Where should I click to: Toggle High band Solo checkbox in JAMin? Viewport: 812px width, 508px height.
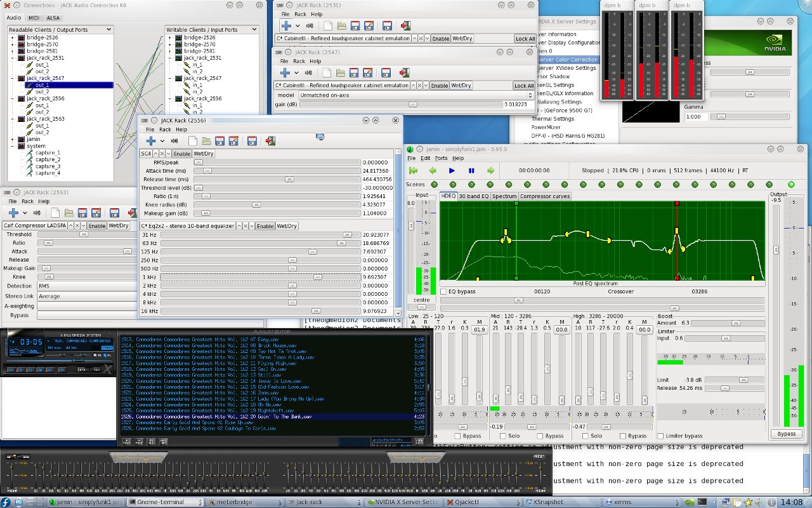(x=586, y=436)
